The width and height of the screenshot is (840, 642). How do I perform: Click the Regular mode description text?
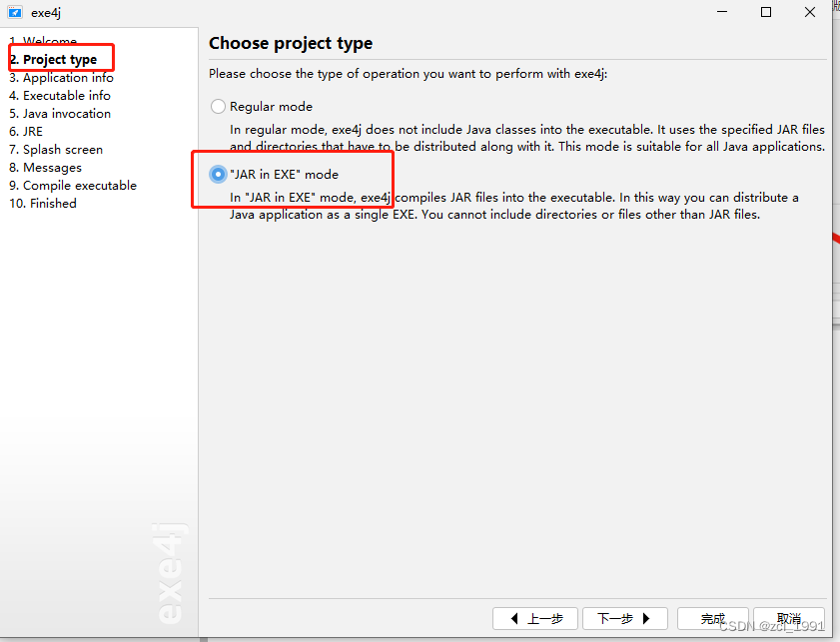click(527, 138)
